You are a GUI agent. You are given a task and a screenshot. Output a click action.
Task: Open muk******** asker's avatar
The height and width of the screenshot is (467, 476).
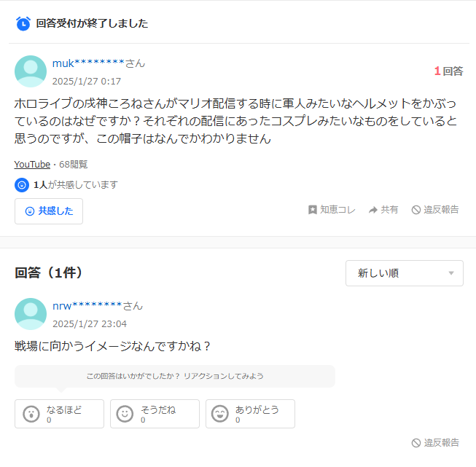(x=31, y=71)
